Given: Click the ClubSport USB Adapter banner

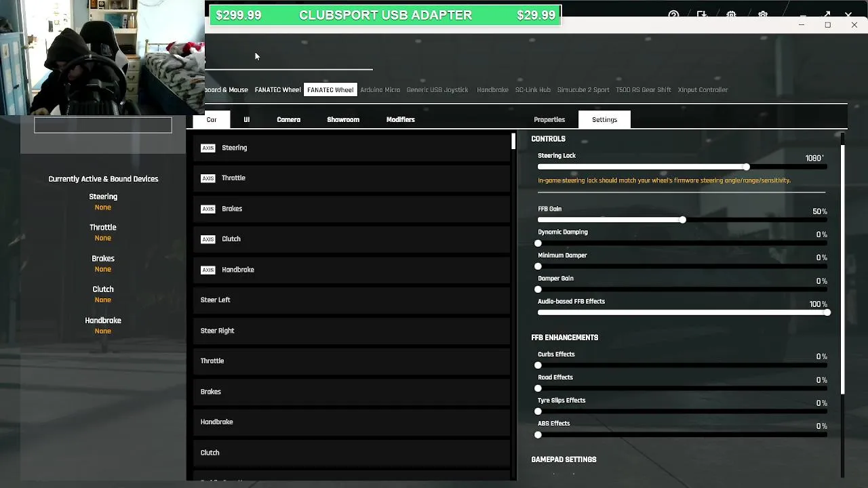Looking at the screenshot, I should click(x=385, y=15).
